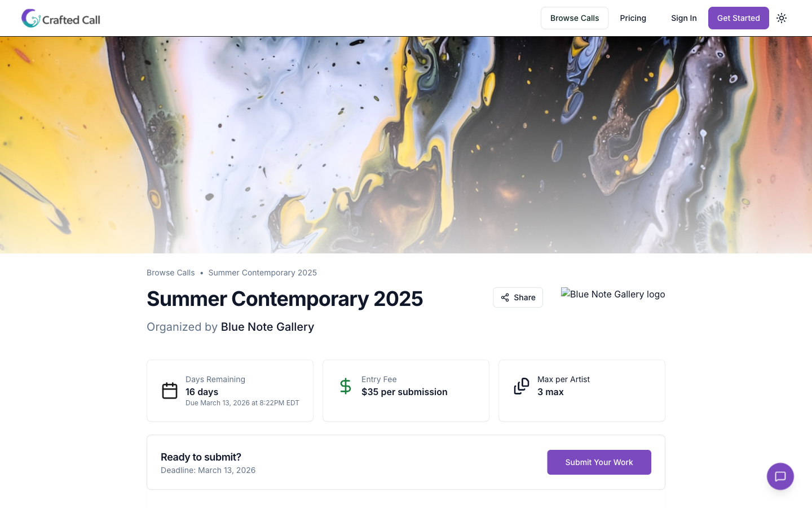The width and height of the screenshot is (812, 508).
Task: Click the Summer Contemporary 2025 page heading
Action: pos(285,299)
